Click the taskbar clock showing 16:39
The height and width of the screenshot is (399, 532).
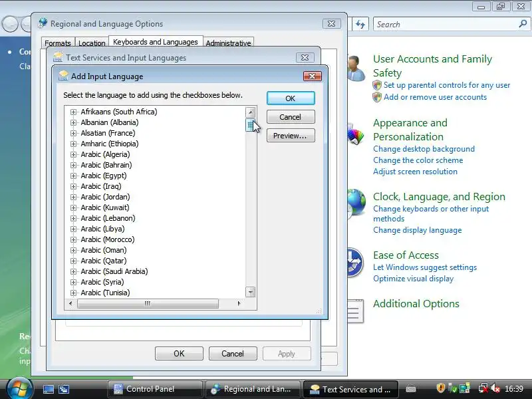point(514,389)
